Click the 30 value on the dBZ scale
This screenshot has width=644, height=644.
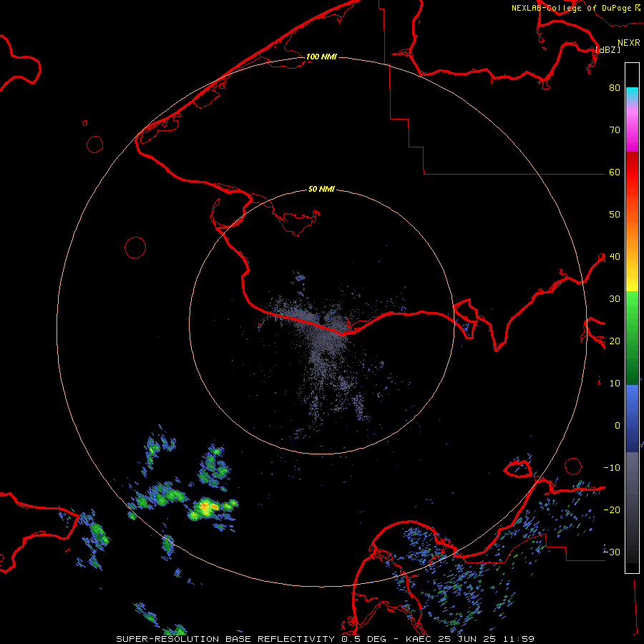tap(615, 298)
